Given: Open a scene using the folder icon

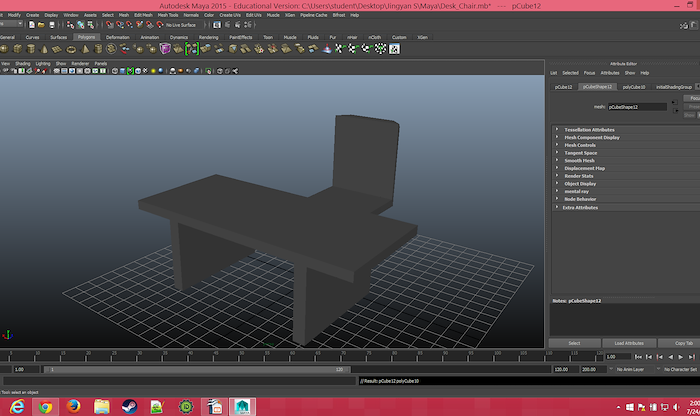Looking at the screenshot, I should pos(41,25).
